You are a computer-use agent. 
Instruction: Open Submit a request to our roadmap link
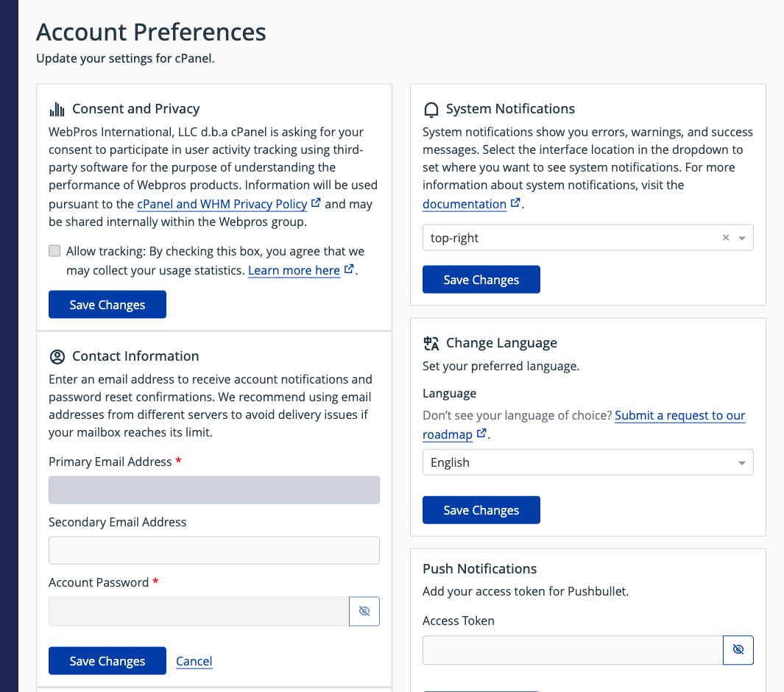[x=680, y=415]
